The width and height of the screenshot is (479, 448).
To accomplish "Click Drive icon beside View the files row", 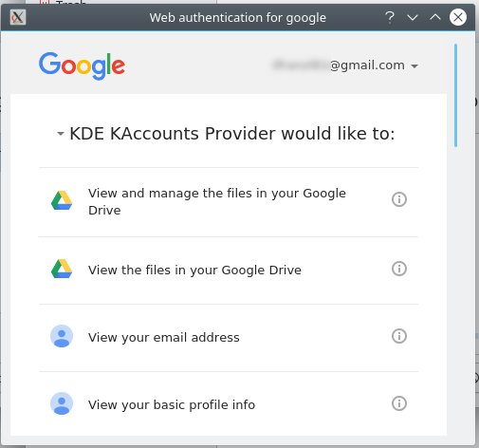I will (62, 269).
